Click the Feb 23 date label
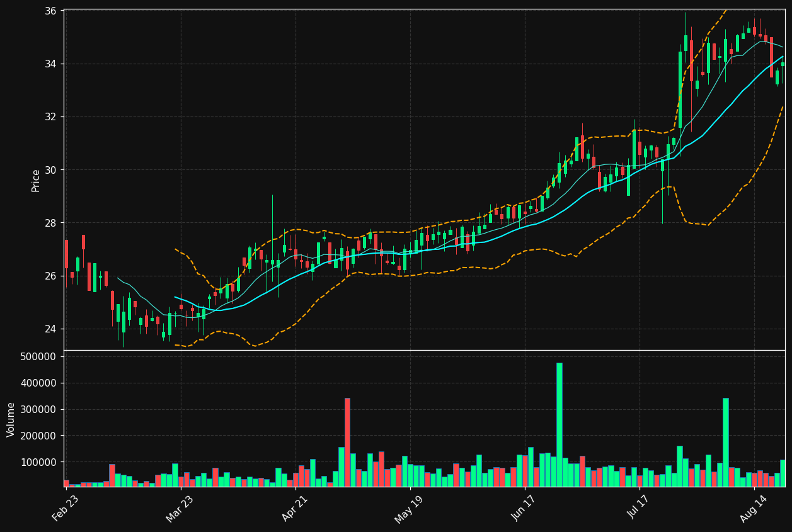 coord(66,508)
